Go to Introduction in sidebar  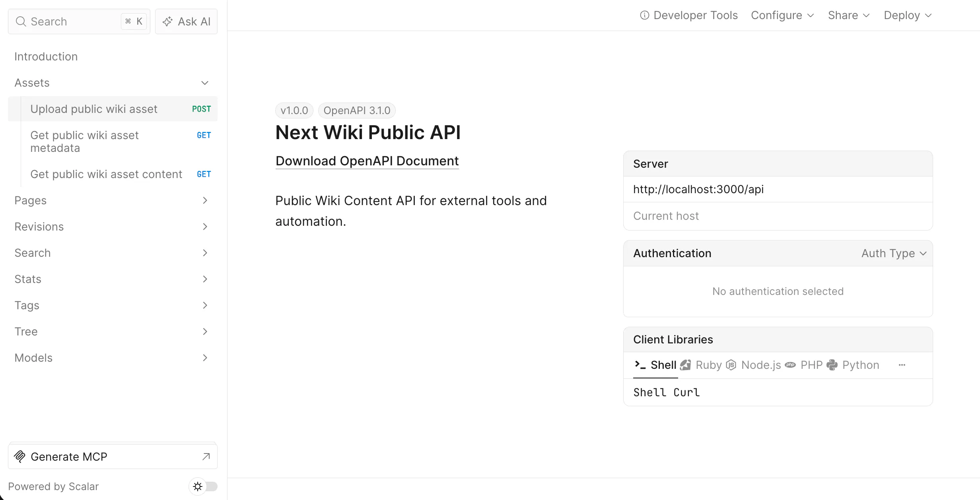click(113, 56)
